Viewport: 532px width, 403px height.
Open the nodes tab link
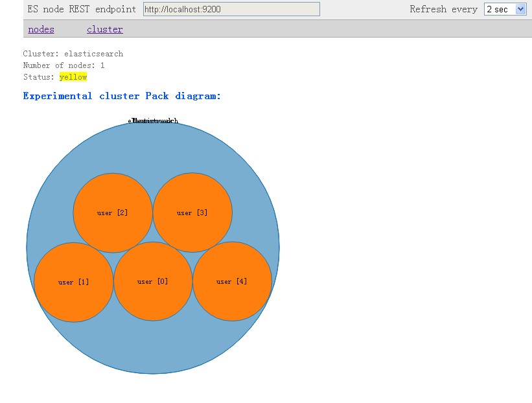pyautogui.click(x=41, y=30)
